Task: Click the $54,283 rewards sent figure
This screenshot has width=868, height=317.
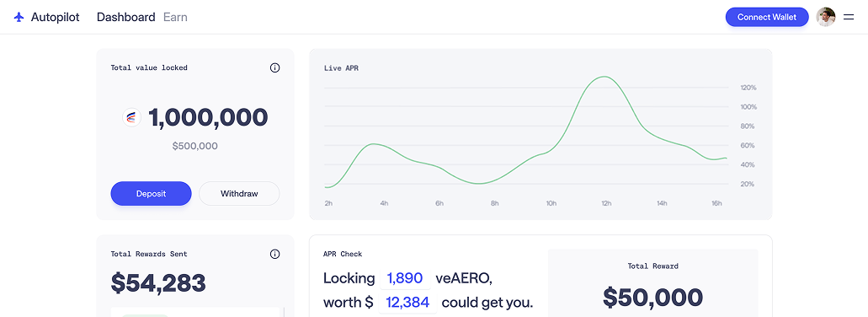Action: pos(158,282)
